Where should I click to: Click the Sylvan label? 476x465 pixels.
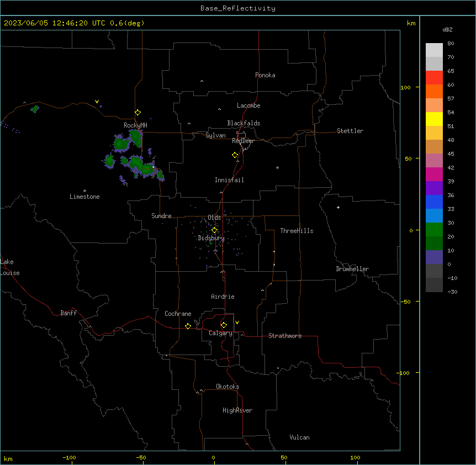point(215,135)
